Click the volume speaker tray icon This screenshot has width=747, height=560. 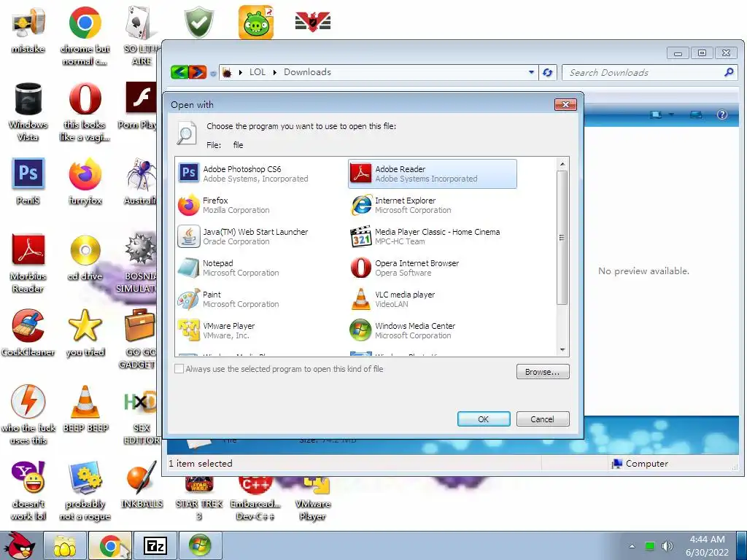(667, 545)
